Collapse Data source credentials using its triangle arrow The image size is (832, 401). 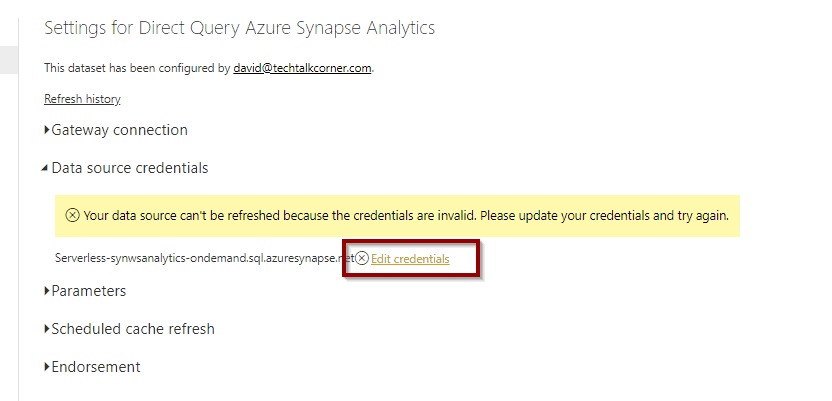(x=46, y=169)
